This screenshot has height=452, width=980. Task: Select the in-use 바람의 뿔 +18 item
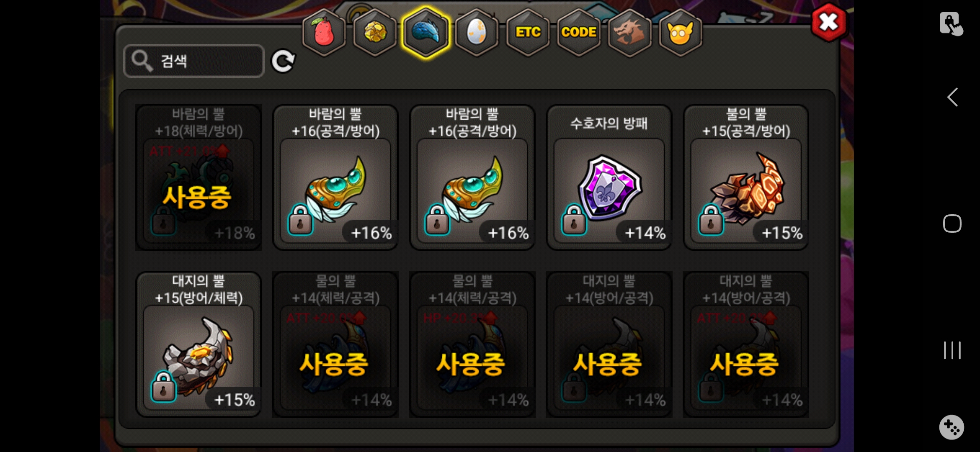pos(199,177)
